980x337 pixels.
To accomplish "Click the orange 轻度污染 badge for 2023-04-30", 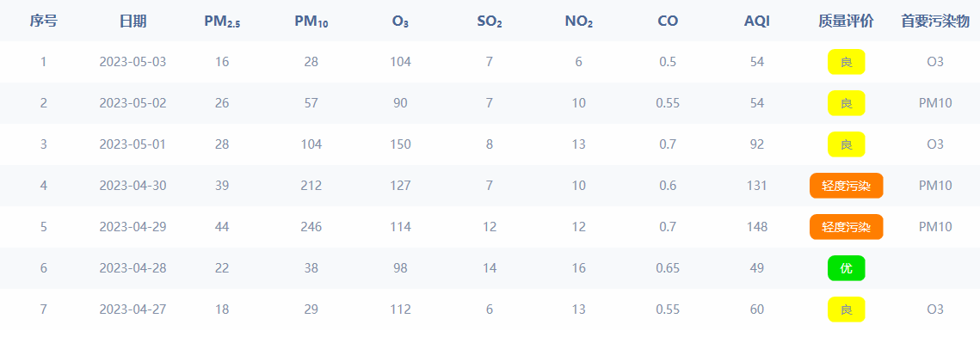I will point(847,186).
